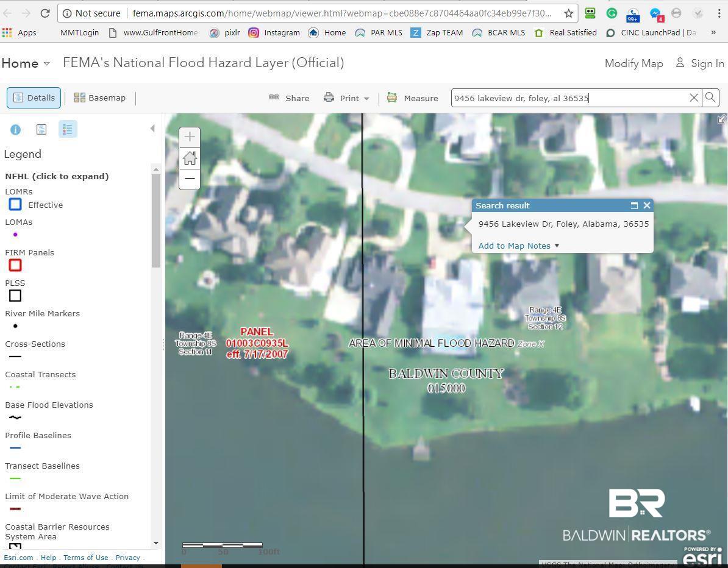Click the legend panel scrollbar
Image resolution: width=728 pixels, height=568 pixels.
[156, 221]
